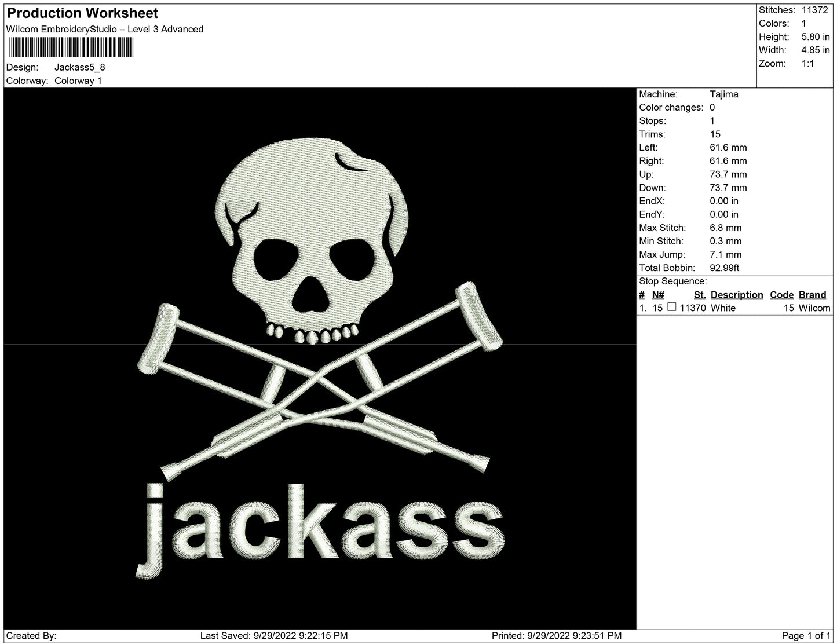Click 'Wilcom EmbroideryStudio – Level 3 Advanced' text
This screenshot has height=644, width=837.
[105, 30]
